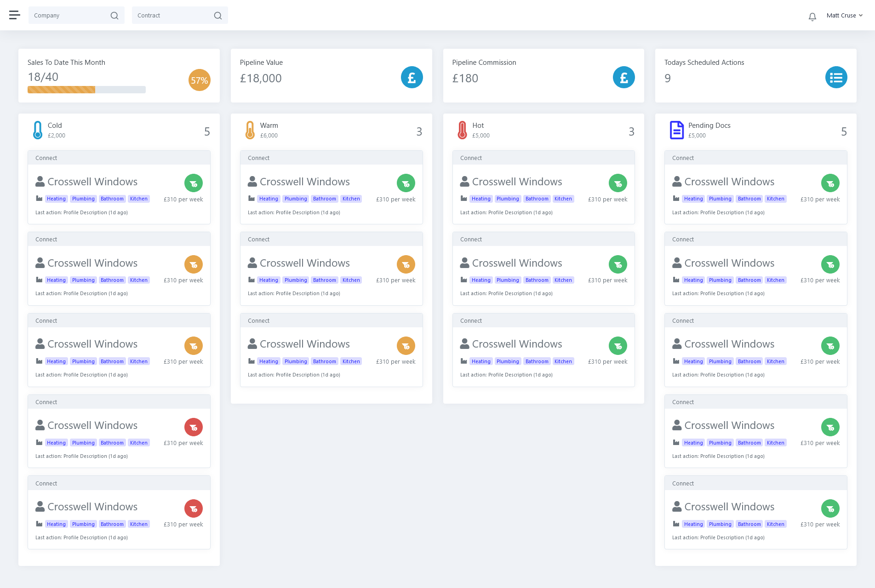Open the hamburger navigation menu
875x588 pixels.
pyautogui.click(x=15, y=15)
